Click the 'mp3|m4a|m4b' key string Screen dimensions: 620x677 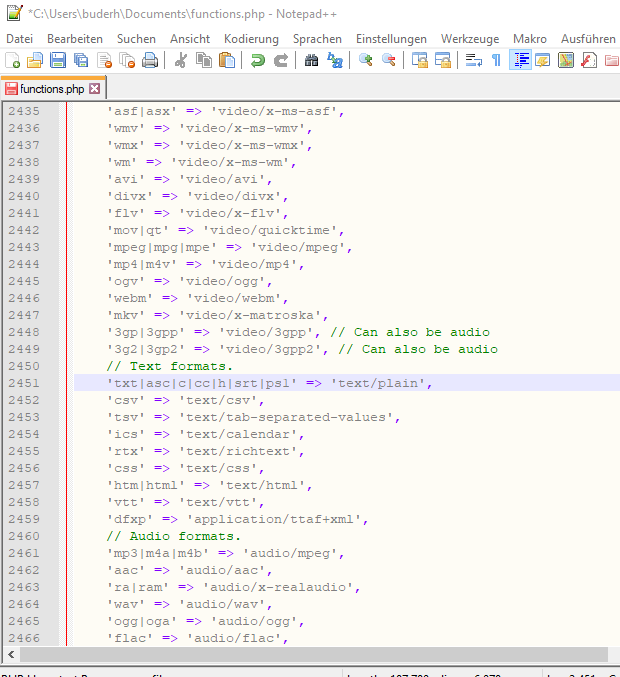coord(158,553)
